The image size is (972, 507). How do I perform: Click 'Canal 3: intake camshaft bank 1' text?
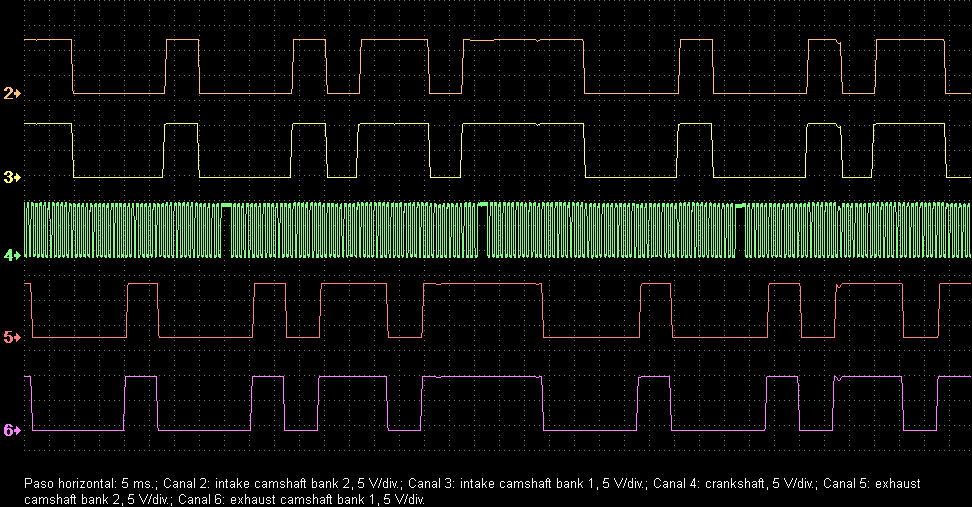click(502, 484)
